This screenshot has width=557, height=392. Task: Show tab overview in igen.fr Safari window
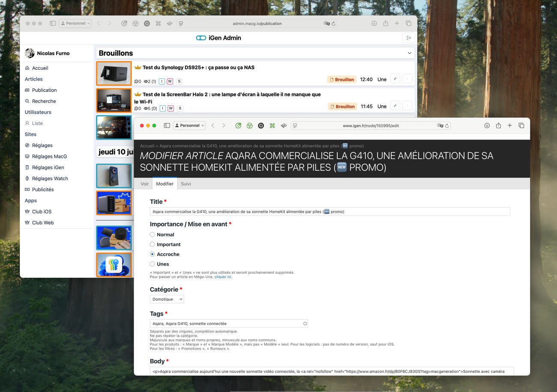pos(521,125)
